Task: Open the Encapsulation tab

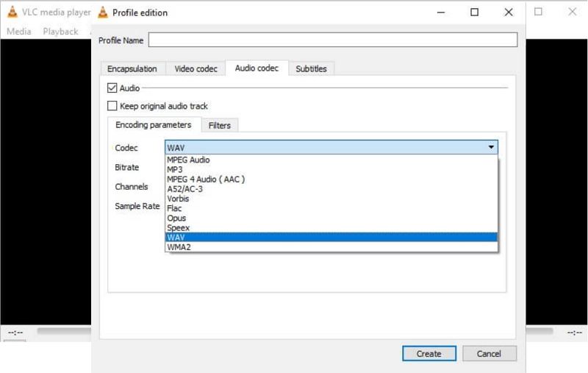Action: click(x=132, y=69)
